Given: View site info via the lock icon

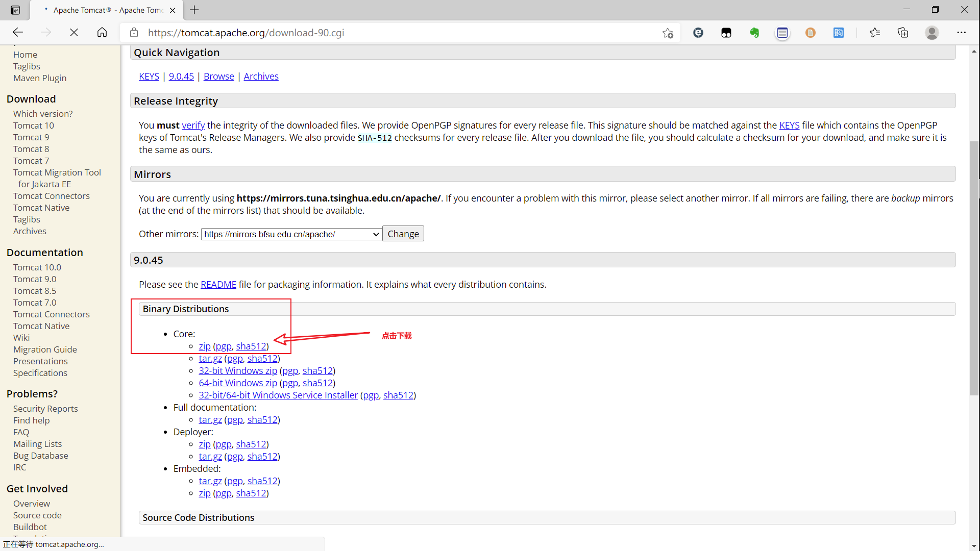Looking at the screenshot, I should tap(134, 33).
